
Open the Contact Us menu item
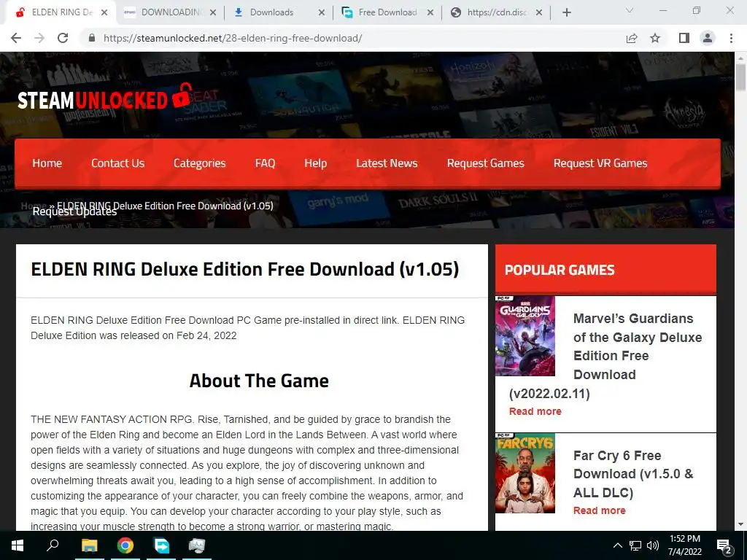coord(117,163)
